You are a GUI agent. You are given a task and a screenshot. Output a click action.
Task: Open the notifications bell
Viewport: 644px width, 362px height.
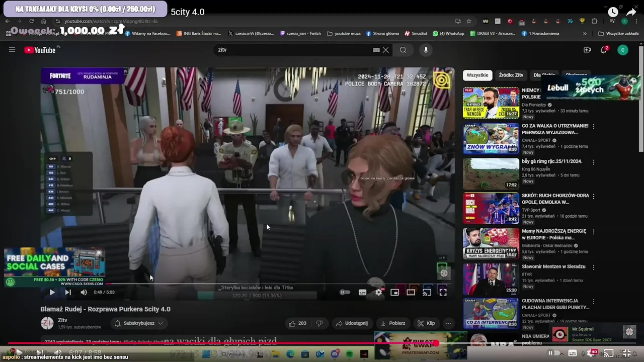(604, 50)
